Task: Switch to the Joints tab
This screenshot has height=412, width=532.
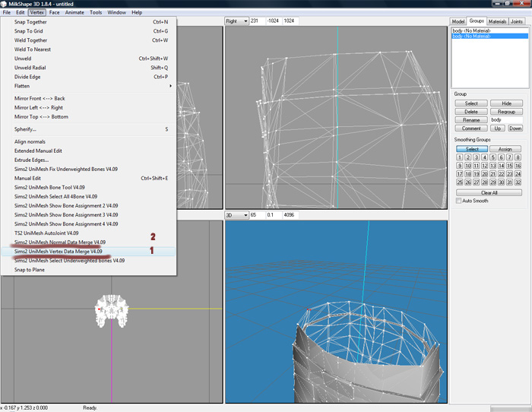Action: click(x=516, y=21)
